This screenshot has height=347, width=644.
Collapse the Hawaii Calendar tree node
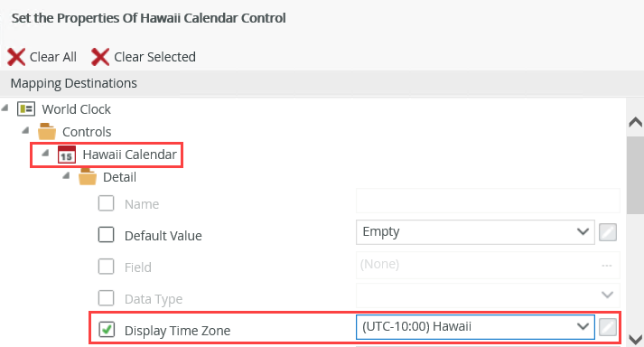click(x=45, y=154)
